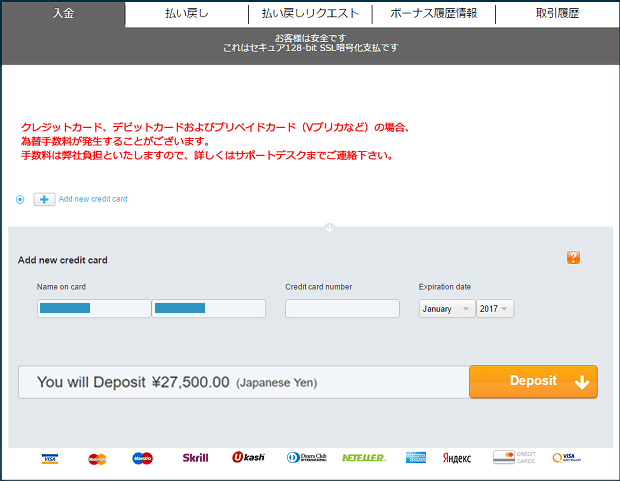Select the Skrill payment logo
620x481 pixels.
click(195, 458)
